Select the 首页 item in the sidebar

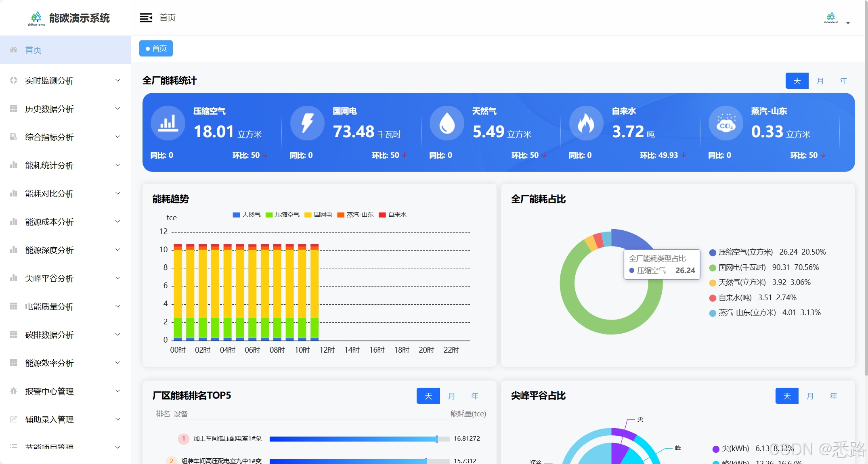[34, 50]
